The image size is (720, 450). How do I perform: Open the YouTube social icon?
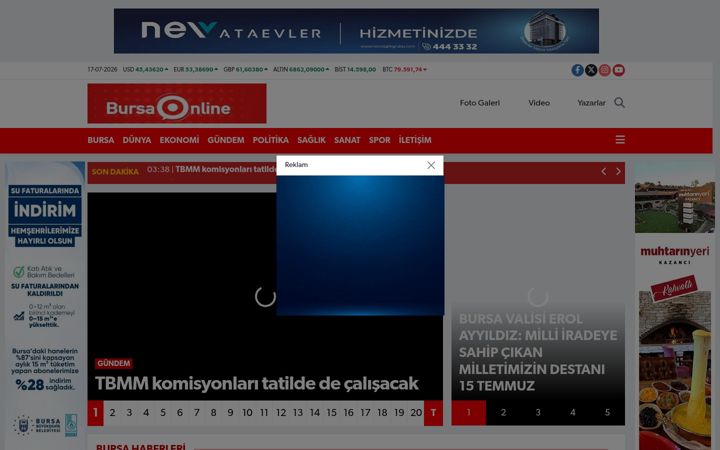[x=619, y=70]
